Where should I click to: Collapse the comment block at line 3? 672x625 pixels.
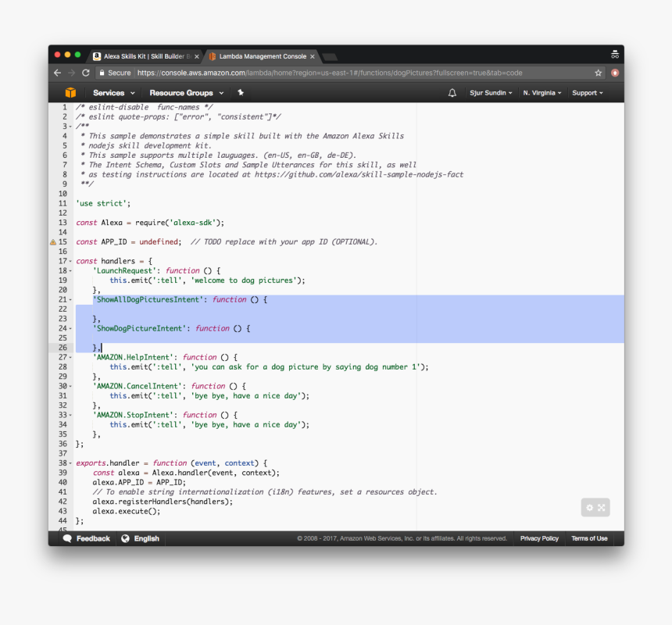point(70,127)
